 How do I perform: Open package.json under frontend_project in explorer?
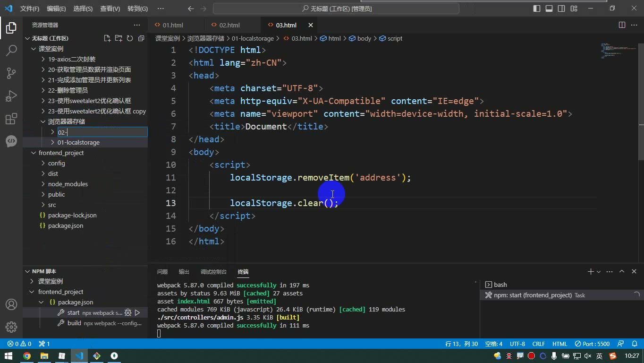click(66, 225)
